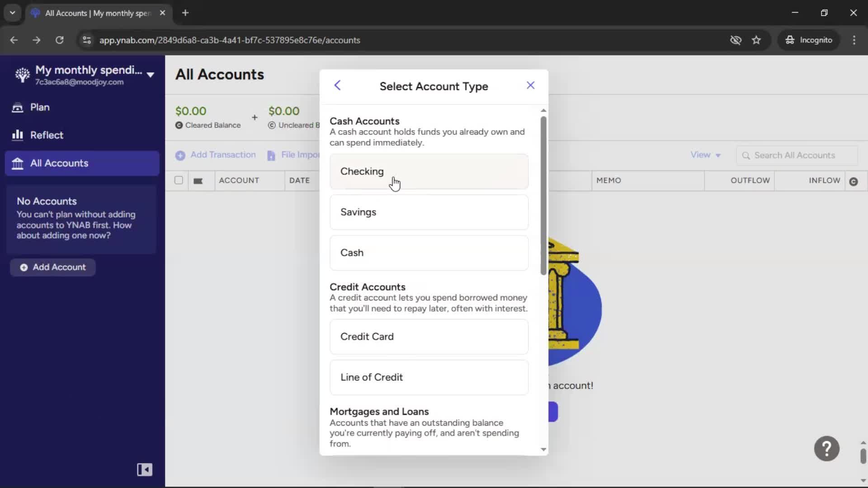Screen dimensions: 868x488
Task: Go back in Select Account Type dialog
Action: (337, 85)
